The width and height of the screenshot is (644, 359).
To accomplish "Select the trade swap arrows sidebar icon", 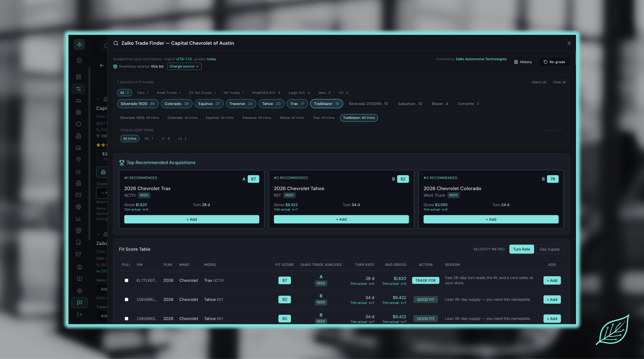I will click(x=78, y=88).
